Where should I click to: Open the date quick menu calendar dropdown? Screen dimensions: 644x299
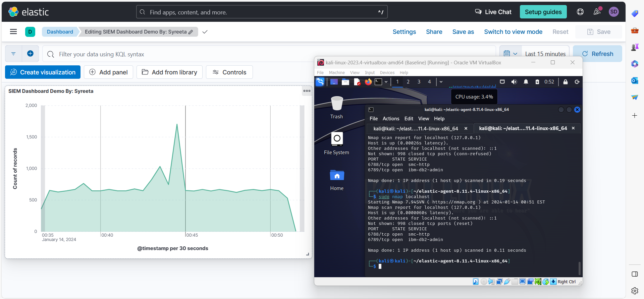pos(511,54)
